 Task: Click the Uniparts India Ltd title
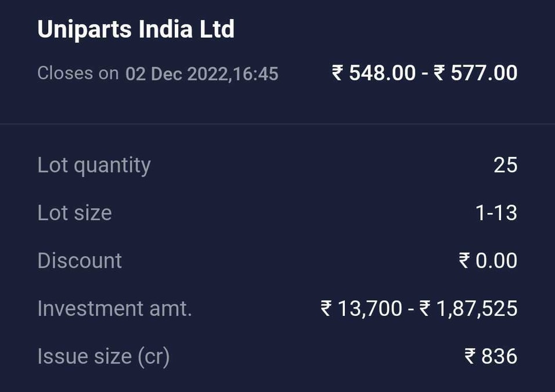tap(135, 28)
